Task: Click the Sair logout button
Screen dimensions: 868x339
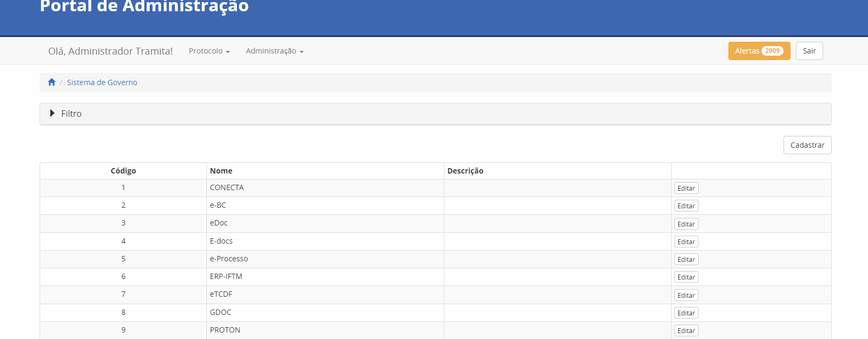Action: 809,51
